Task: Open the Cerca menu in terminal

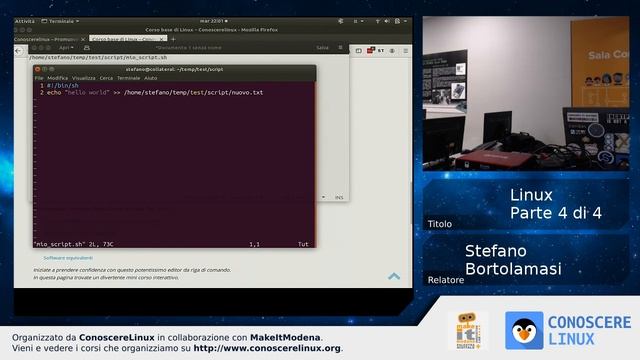Action: pos(106,78)
